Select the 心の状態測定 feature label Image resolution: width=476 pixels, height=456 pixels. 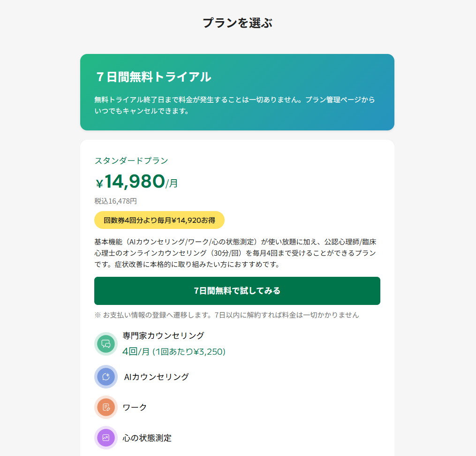[x=147, y=438]
